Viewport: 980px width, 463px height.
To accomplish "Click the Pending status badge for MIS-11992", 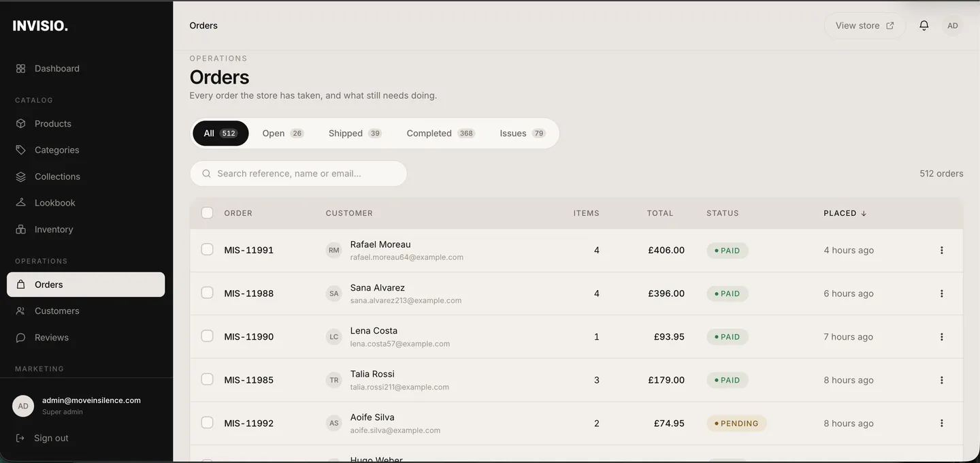I will click(x=737, y=424).
